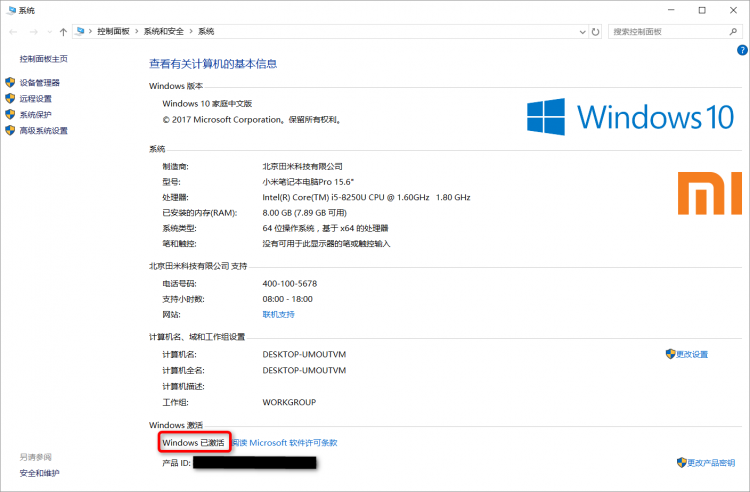This screenshot has width=750, height=492.
Task: Open 联机支持 website link
Action: (278, 315)
